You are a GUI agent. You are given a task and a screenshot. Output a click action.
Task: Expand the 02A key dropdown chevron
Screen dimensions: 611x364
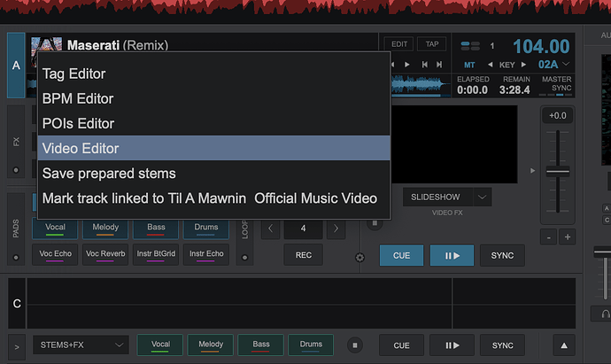[566, 64]
